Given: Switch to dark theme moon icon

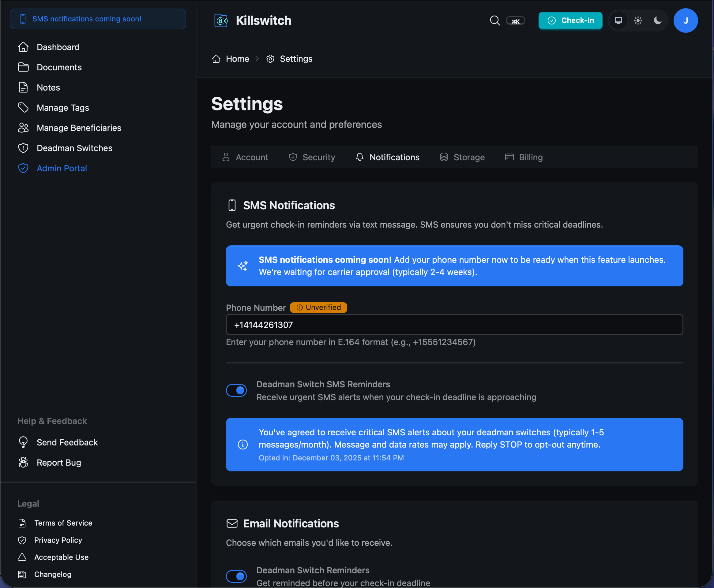Looking at the screenshot, I should point(658,20).
